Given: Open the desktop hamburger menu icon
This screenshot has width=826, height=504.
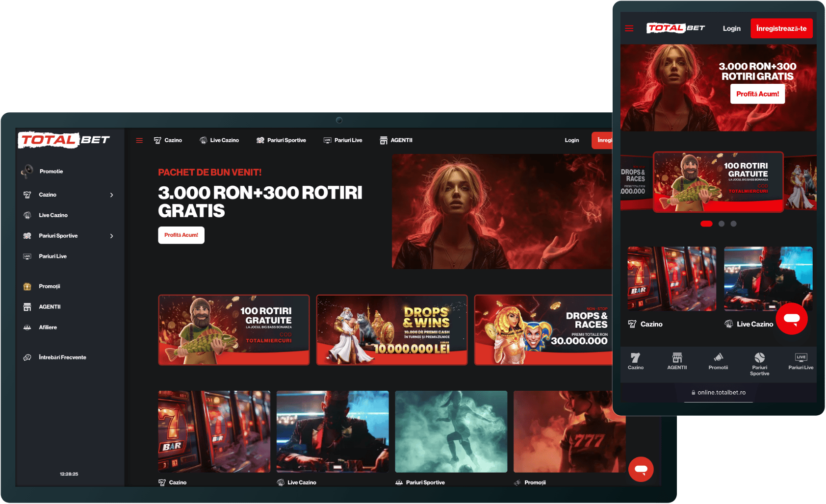Looking at the screenshot, I should (139, 141).
